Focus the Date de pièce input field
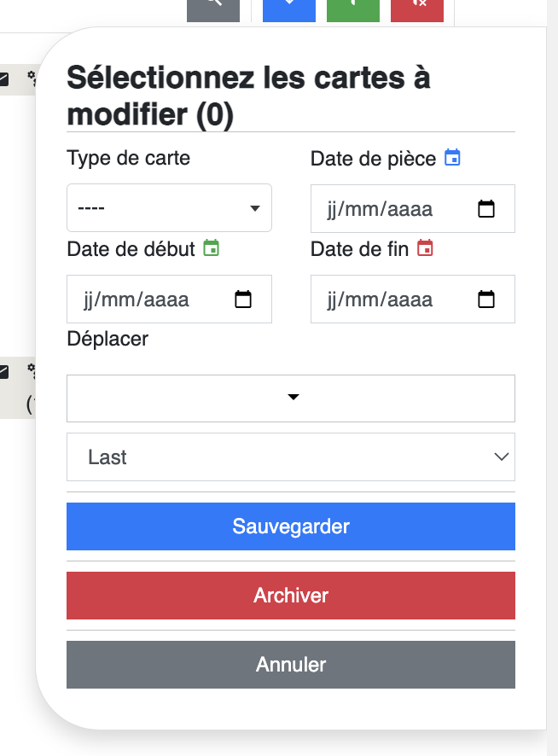The height and width of the screenshot is (756, 558). pyautogui.click(x=413, y=209)
